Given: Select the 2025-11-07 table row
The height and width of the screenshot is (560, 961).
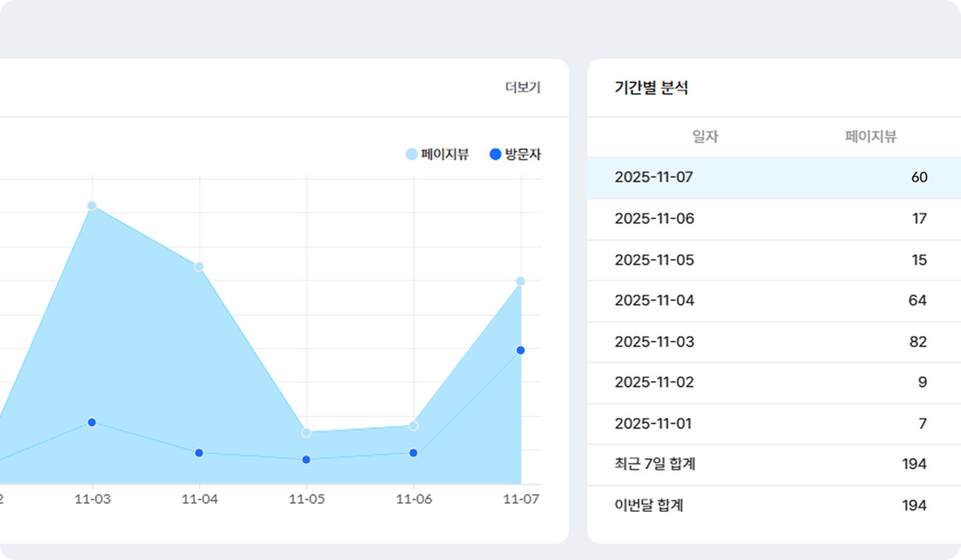Looking at the screenshot, I should click(x=773, y=178).
